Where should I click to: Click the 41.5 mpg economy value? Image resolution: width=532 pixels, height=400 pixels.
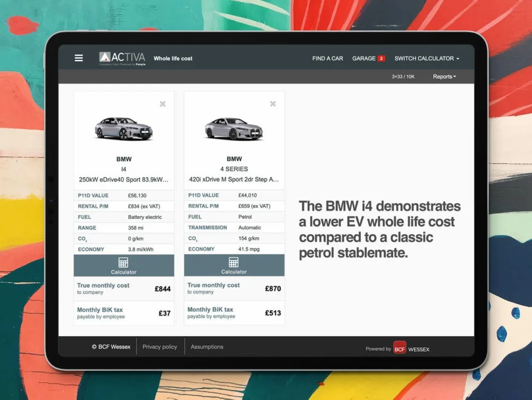(248, 249)
